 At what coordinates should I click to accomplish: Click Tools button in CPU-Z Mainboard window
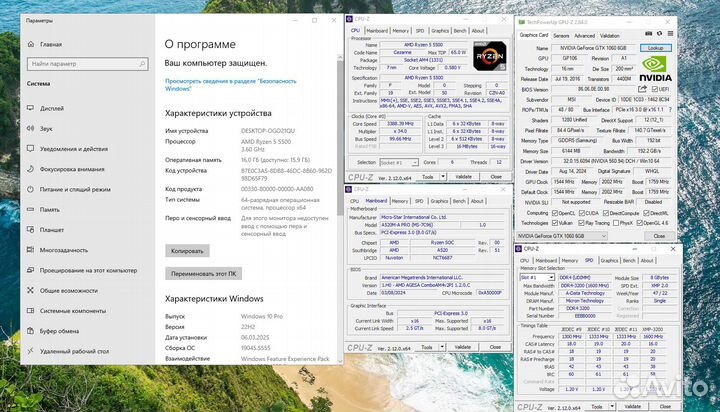pos(427,347)
